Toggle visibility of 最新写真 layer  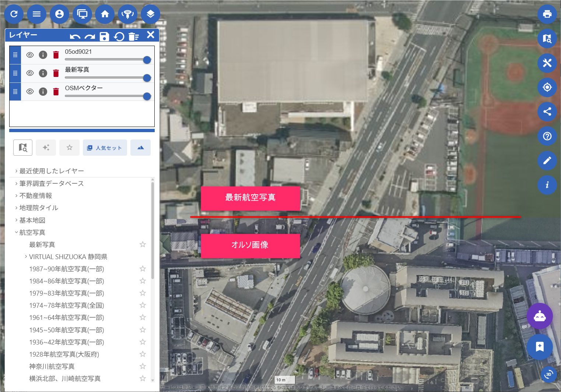coord(30,73)
